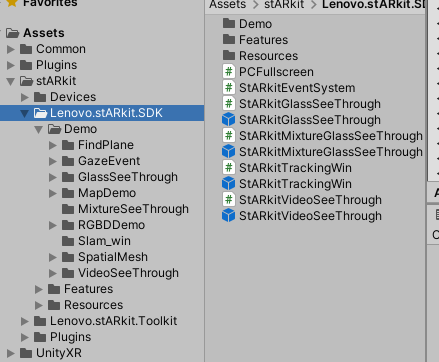
Task: Expand the Lenovo.stARkit.Toolkit folder arrow
Action: [25, 321]
